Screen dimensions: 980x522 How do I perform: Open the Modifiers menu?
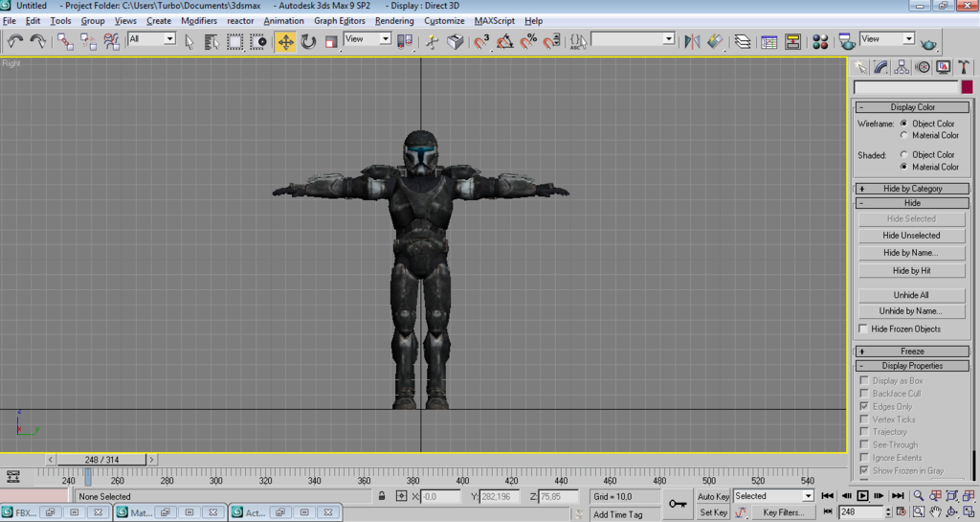tap(199, 21)
